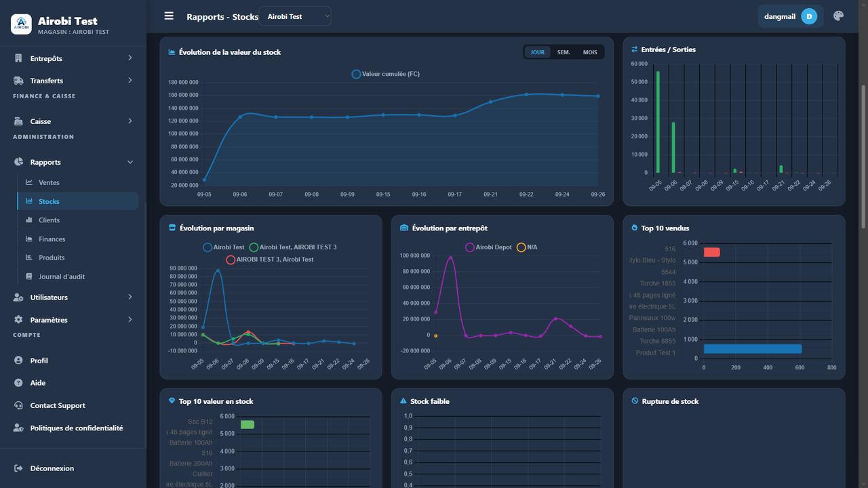Viewport: 868px width, 488px height.
Task: Click the blue Produit Test 1 bar
Action: pyautogui.click(x=753, y=348)
